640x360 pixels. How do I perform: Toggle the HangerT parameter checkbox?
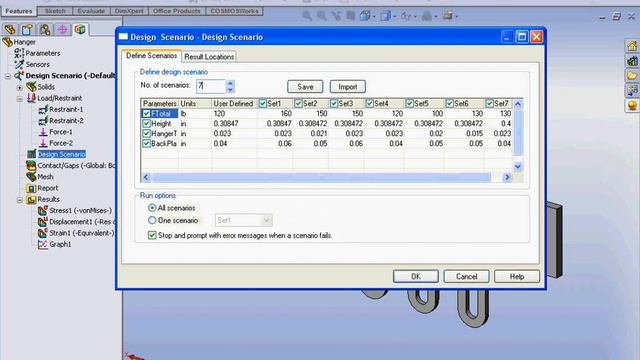tap(146, 133)
